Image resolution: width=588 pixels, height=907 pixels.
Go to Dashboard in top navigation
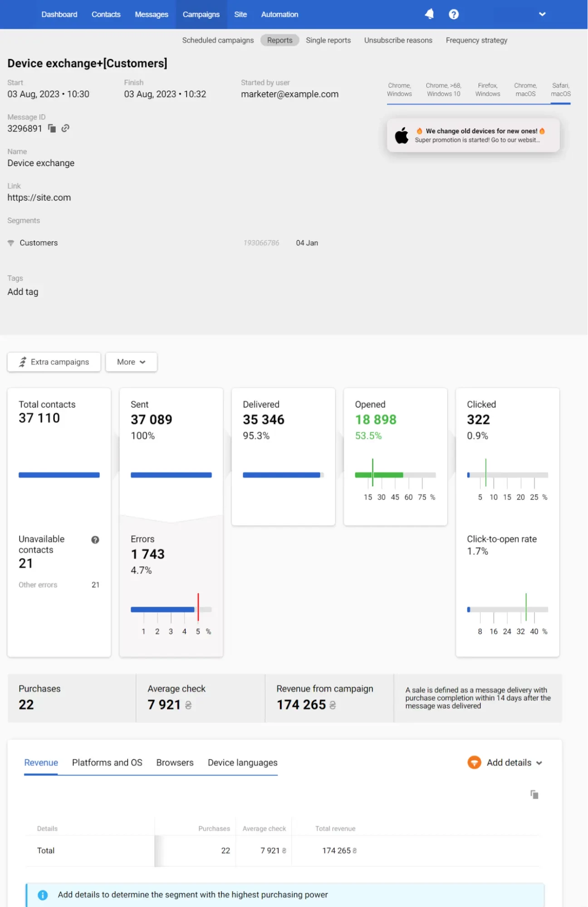click(x=59, y=15)
